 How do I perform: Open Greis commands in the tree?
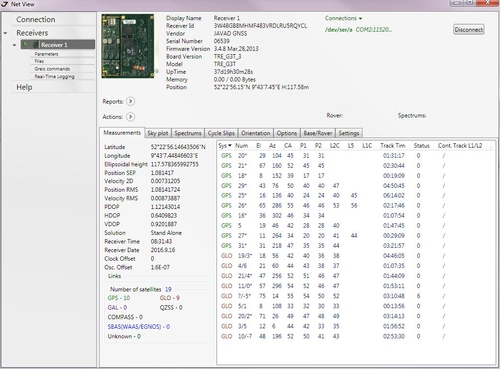pyautogui.click(x=52, y=69)
